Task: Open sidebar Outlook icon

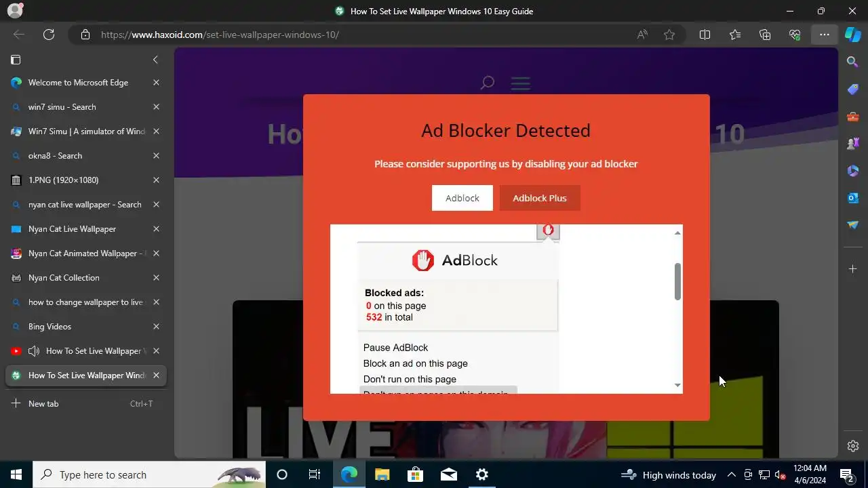Action: point(853,198)
